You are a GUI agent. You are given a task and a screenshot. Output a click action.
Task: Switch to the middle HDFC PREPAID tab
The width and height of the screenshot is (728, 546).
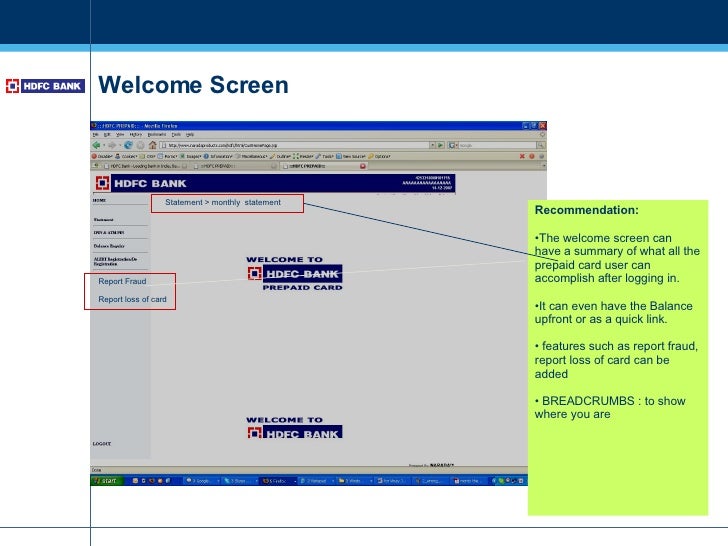[x=235, y=166]
